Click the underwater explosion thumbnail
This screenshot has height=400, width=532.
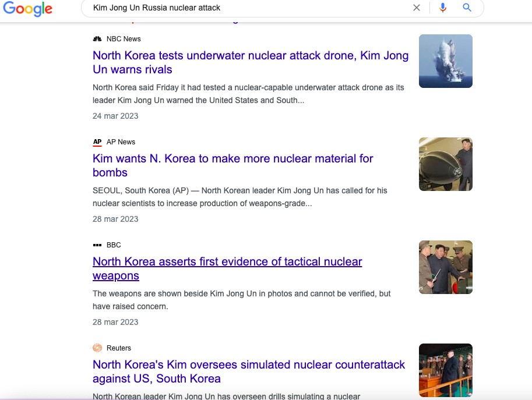coord(446,61)
